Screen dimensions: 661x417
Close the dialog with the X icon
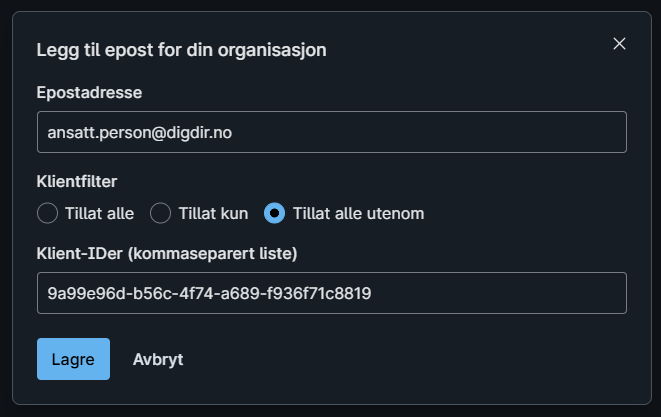click(619, 43)
